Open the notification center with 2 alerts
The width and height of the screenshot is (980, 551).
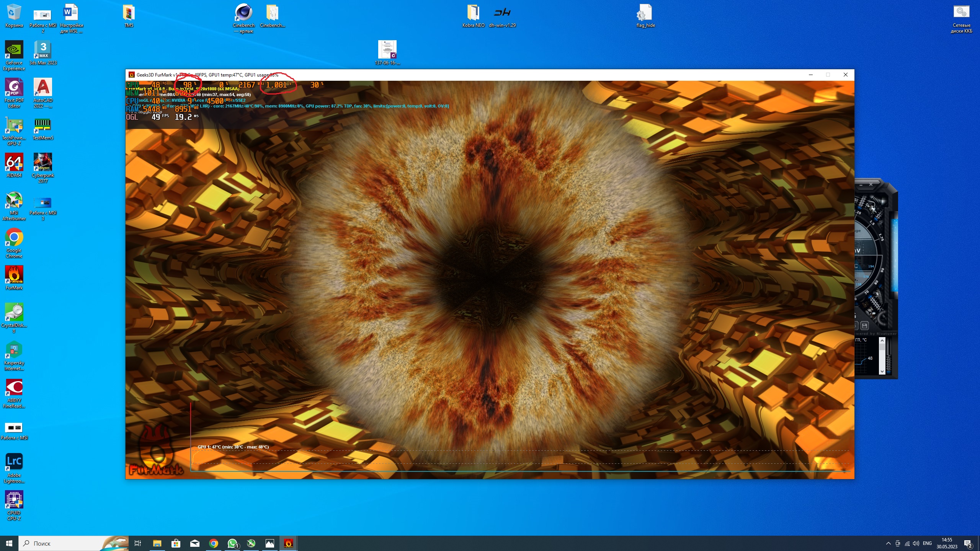coord(968,543)
